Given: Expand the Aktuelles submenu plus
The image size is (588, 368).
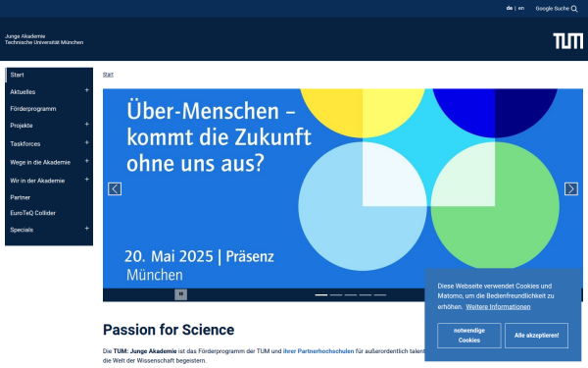Looking at the screenshot, I should (86, 90).
